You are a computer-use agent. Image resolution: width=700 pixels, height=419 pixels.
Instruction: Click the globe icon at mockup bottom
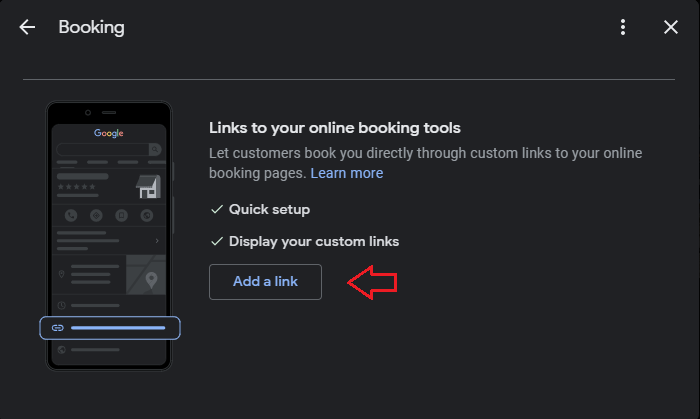pos(62,349)
